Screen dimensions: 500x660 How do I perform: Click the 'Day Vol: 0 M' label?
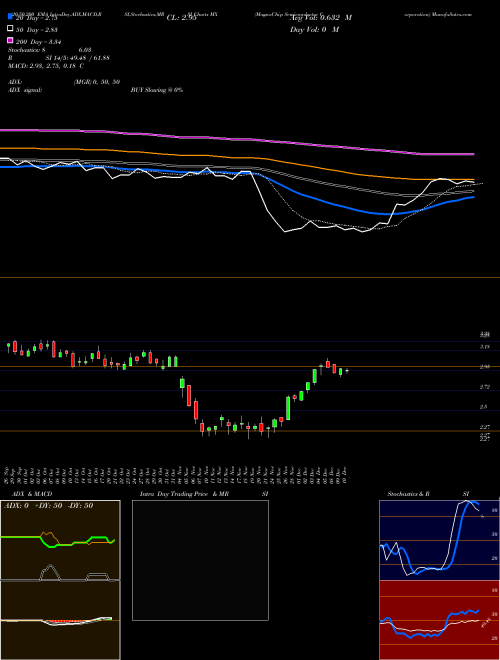click(314, 30)
